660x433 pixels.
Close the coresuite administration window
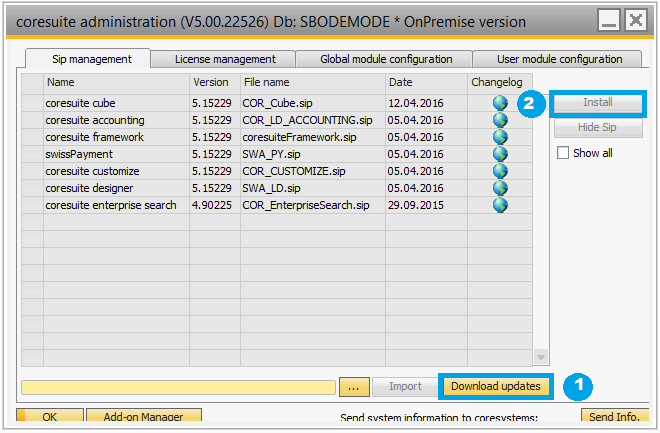[636, 20]
